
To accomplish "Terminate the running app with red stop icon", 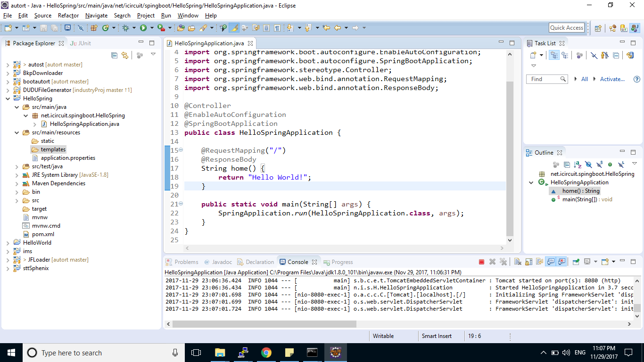I will 481,262.
